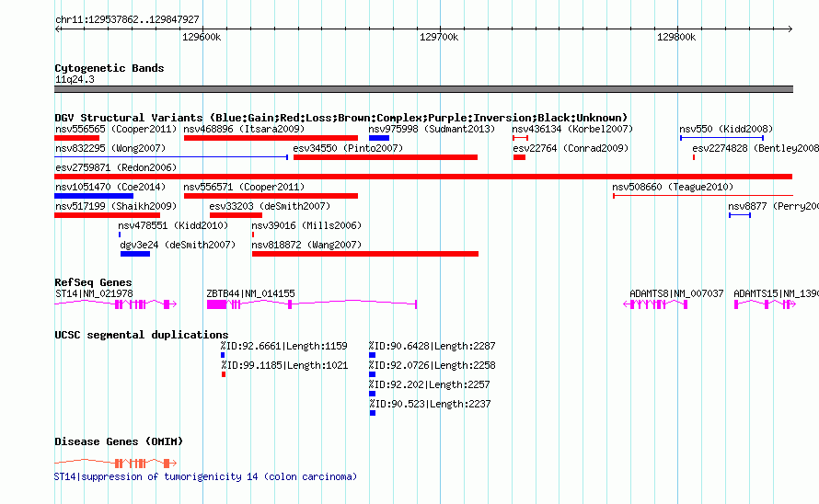The image size is (819, 504).
Task: Select the RefSeq Genes track title
Action: coord(93,282)
